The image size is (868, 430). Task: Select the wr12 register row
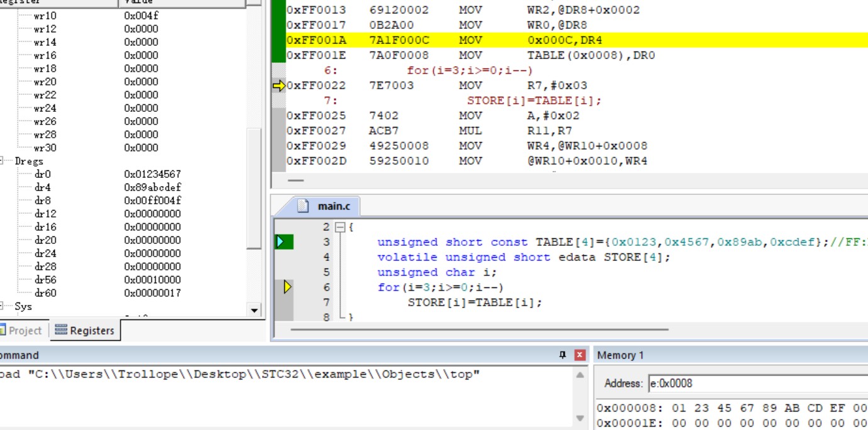123,29
